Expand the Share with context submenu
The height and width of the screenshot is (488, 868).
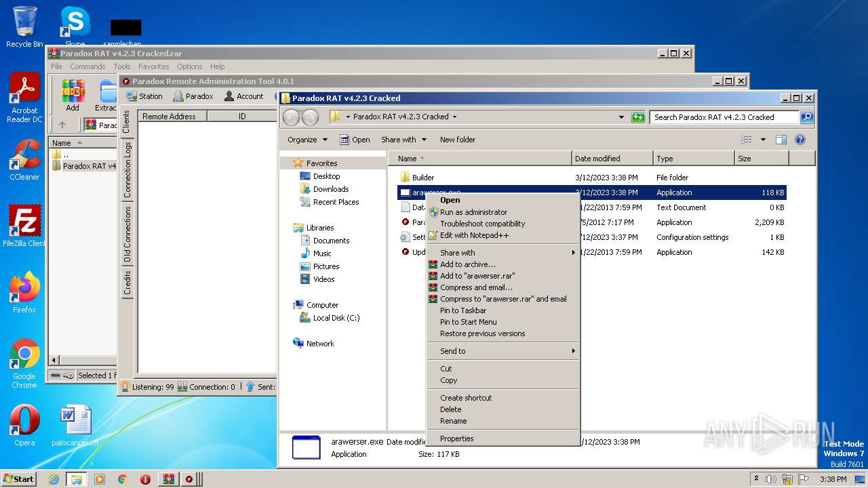click(x=502, y=253)
